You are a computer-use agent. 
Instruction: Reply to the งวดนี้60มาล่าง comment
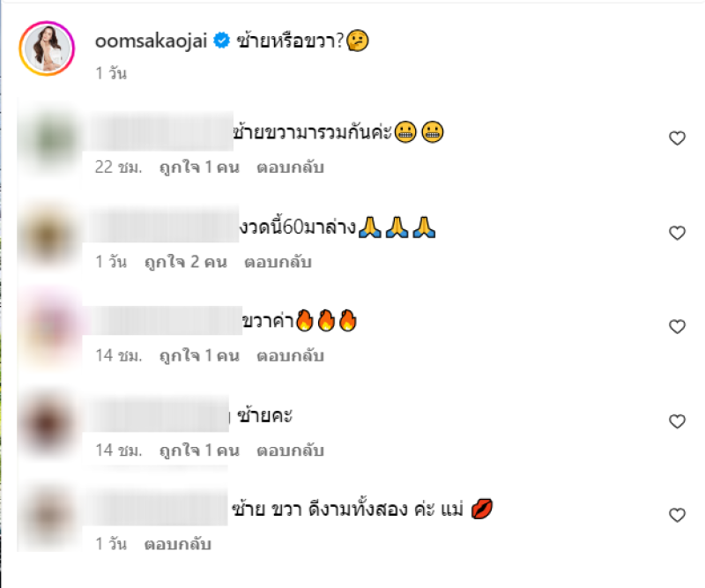(x=278, y=262)
